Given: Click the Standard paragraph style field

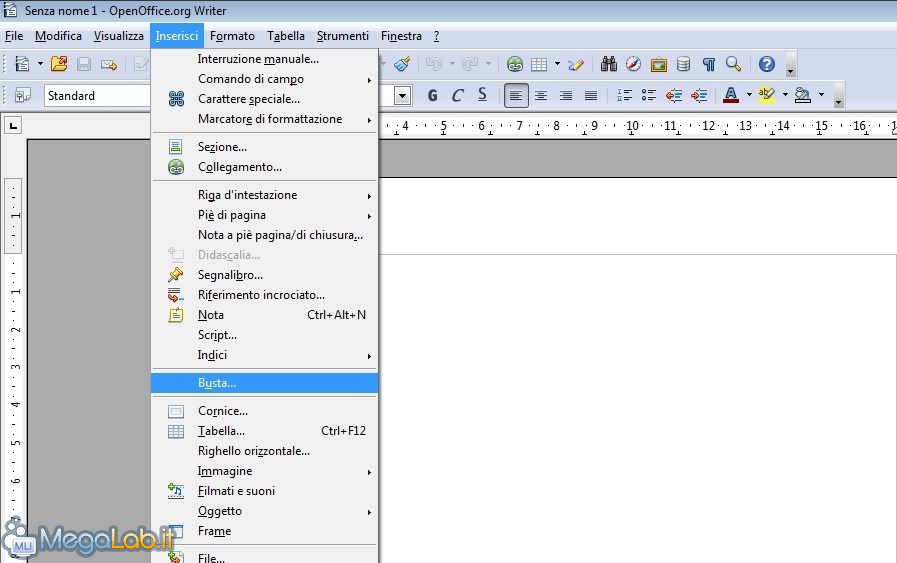Looking at the screenshot, I should click(97, 96).
